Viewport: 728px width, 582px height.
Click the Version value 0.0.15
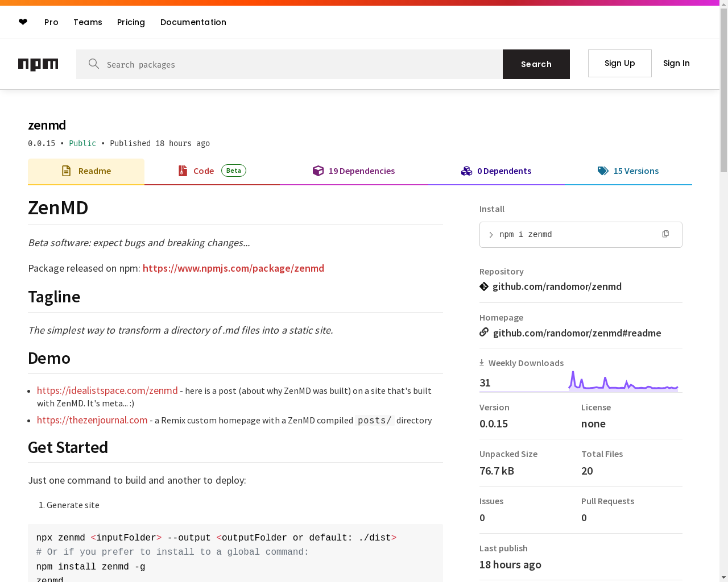click(x=494, y=423)
